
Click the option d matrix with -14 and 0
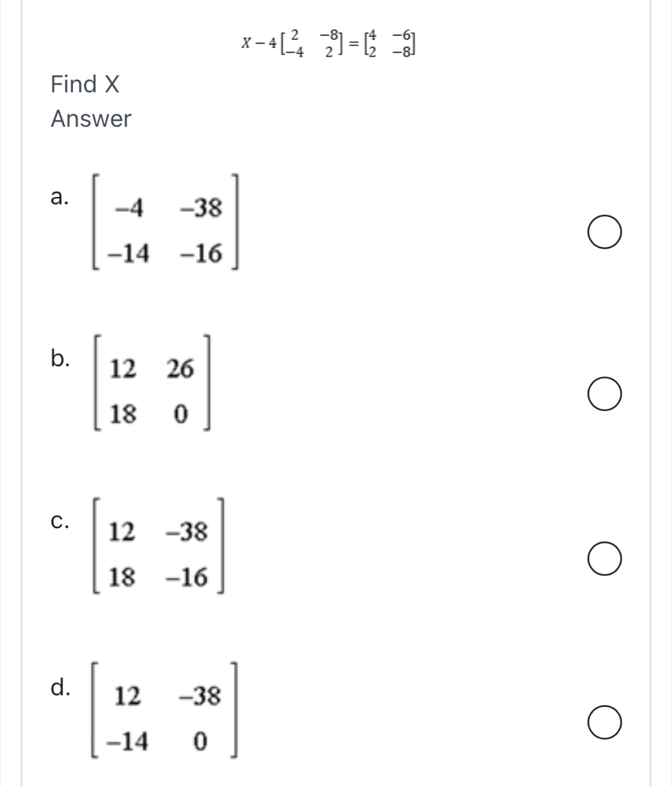(165, 718)
